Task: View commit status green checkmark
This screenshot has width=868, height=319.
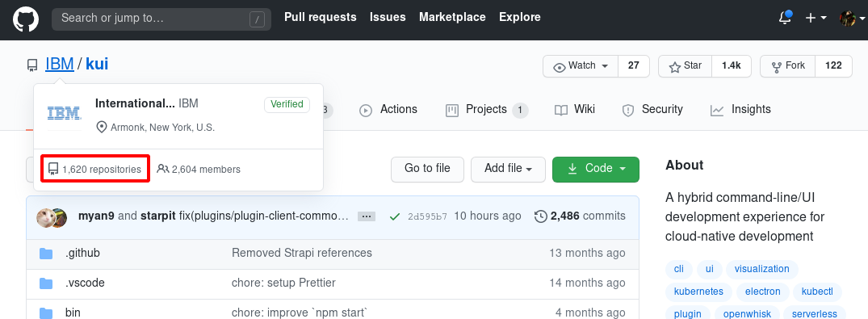Action: pos(395,216)
